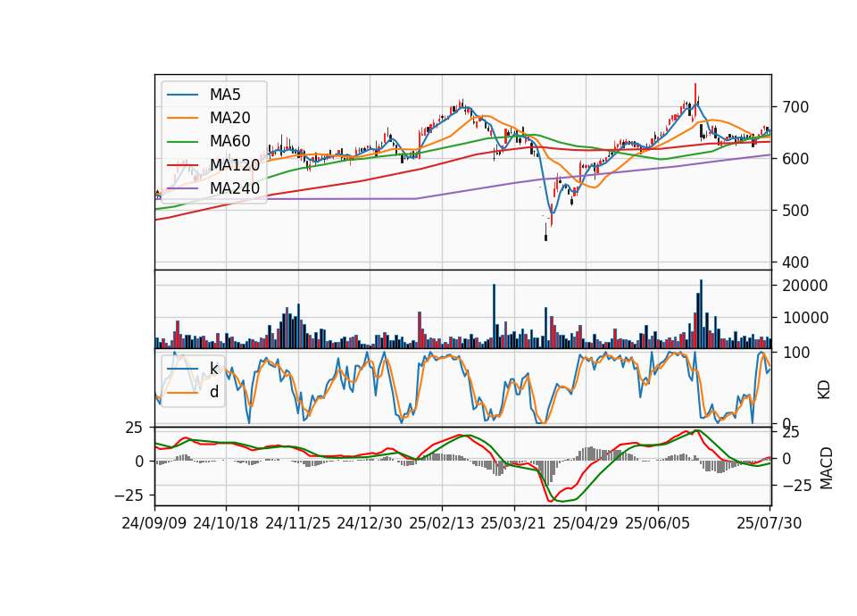857x616 pixels.
Task: Click the 25/02/13 date axis label
Action: 442,523
